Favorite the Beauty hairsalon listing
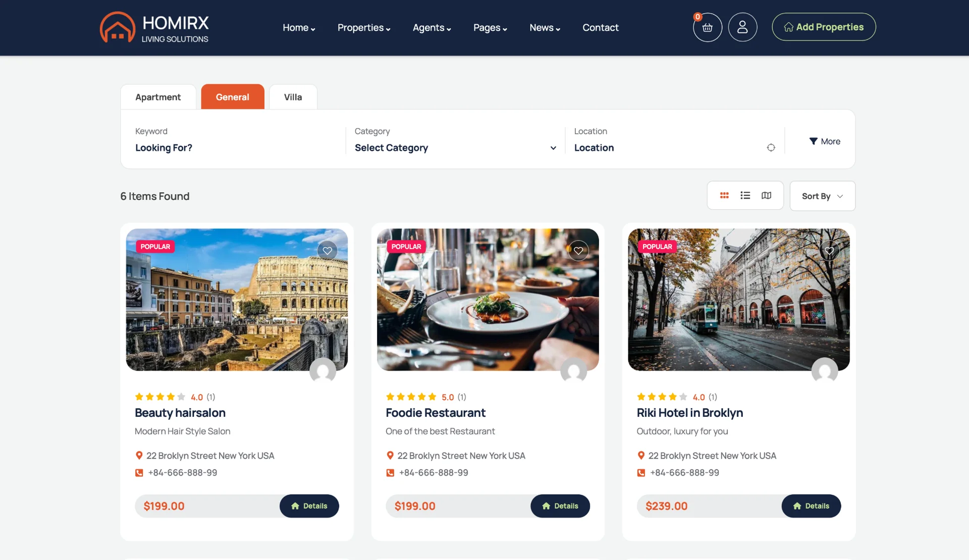The width and height of the screenshot is (969, 560). point(327,251)
